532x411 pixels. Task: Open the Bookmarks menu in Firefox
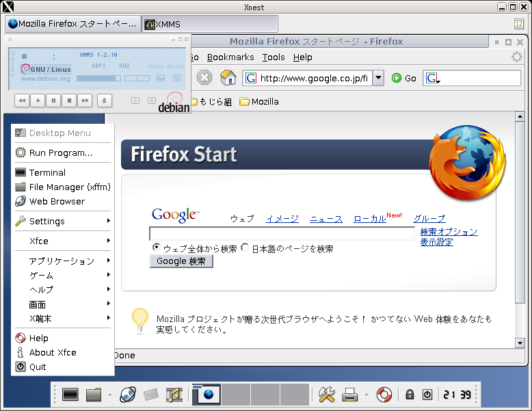point(230,57)
